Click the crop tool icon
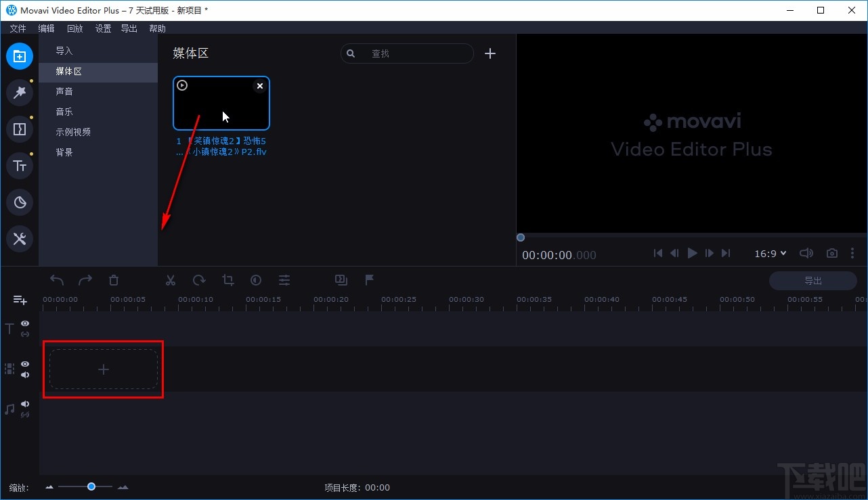This screenshot has width=868, height=500. (227, 279)
